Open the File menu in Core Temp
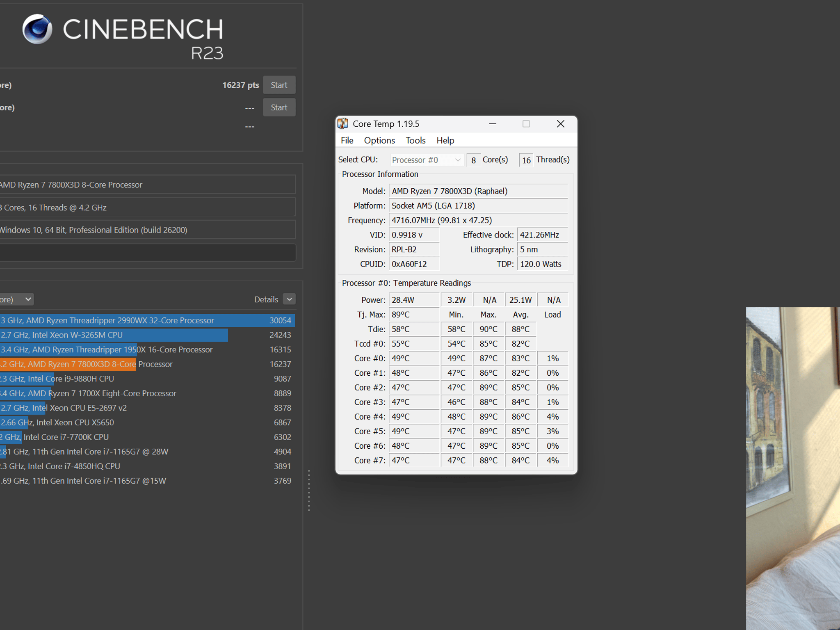This screenshot has height=630, width=840. (347, 140)
